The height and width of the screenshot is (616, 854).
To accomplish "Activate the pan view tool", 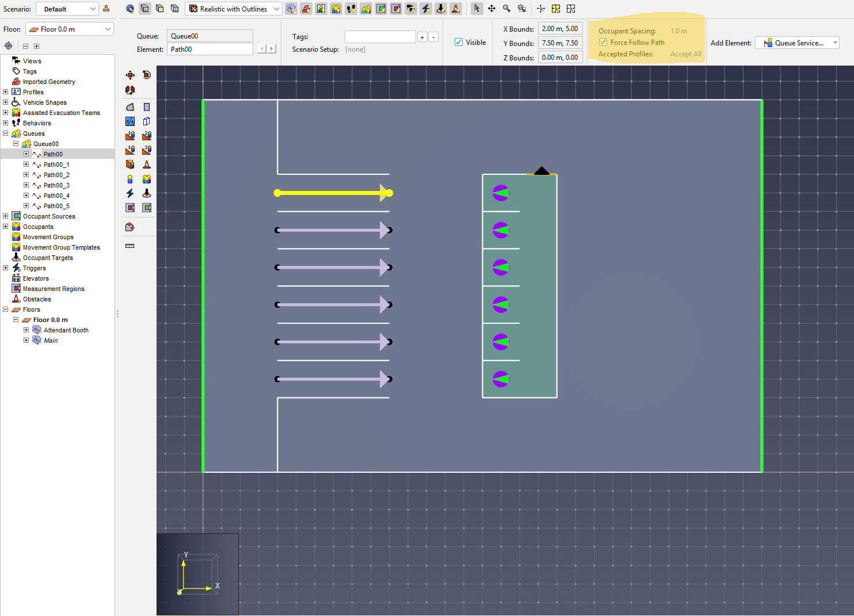I will pos(491,9).
